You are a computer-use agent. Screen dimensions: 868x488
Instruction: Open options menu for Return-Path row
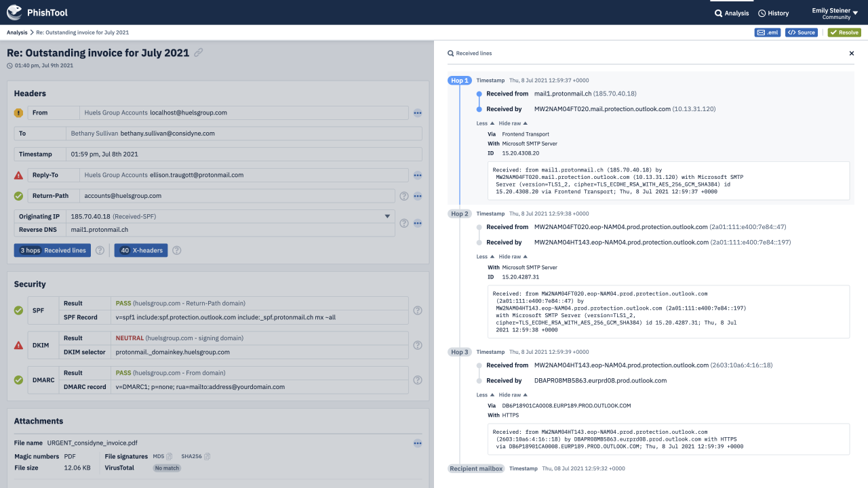[418, 196]
